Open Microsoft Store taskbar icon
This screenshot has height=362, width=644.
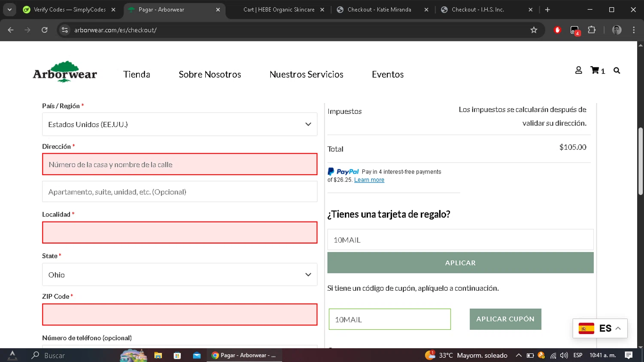tap(177, 355)
